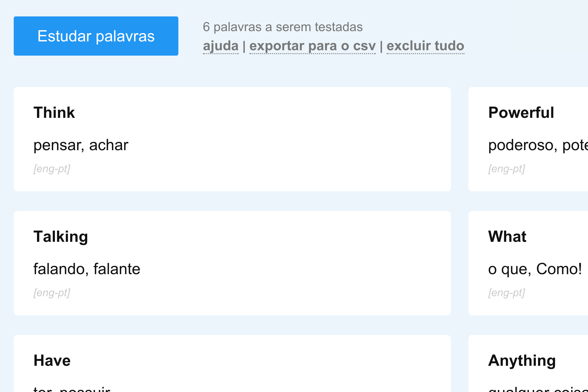Click the eng-pt tag under What
The image size is (588, 392).
(x=506, y=293)
